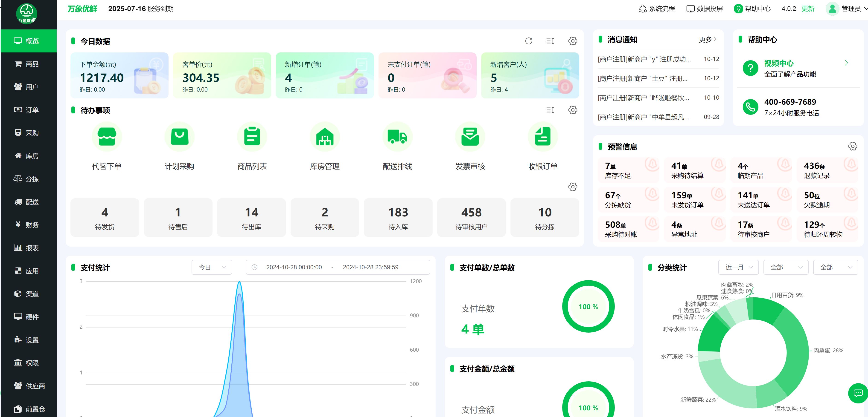Open the 待发货 count card showing 4
The image size is (868, 417).
(x=105, y=218)
